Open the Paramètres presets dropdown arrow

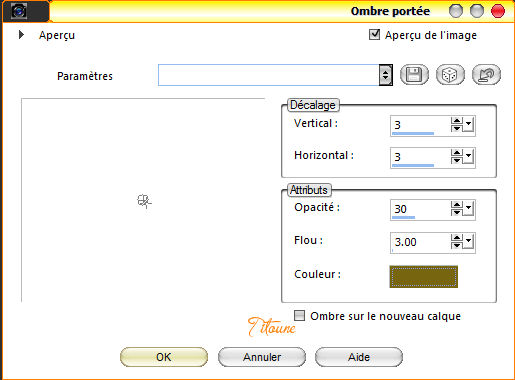(385, 75)
